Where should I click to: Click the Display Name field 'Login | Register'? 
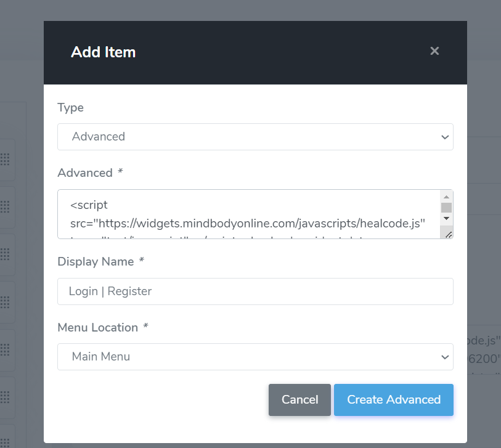[255, 291]
